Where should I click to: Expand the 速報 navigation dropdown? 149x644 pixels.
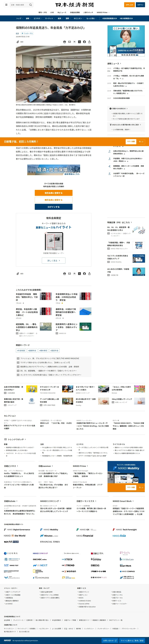point(28,18)
